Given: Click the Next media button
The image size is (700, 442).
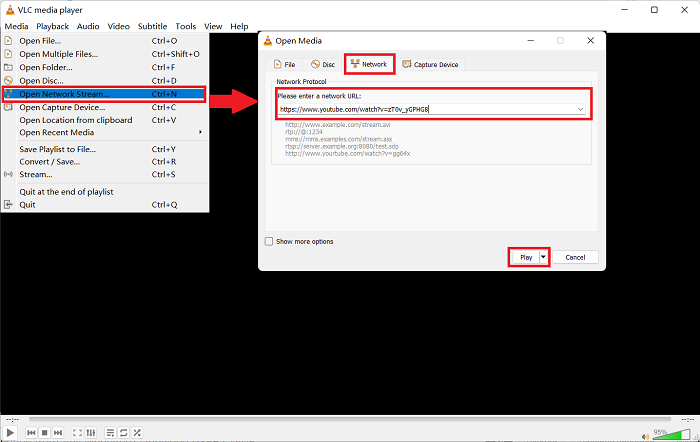Looking at the screenshot, I should pos(58,433).
